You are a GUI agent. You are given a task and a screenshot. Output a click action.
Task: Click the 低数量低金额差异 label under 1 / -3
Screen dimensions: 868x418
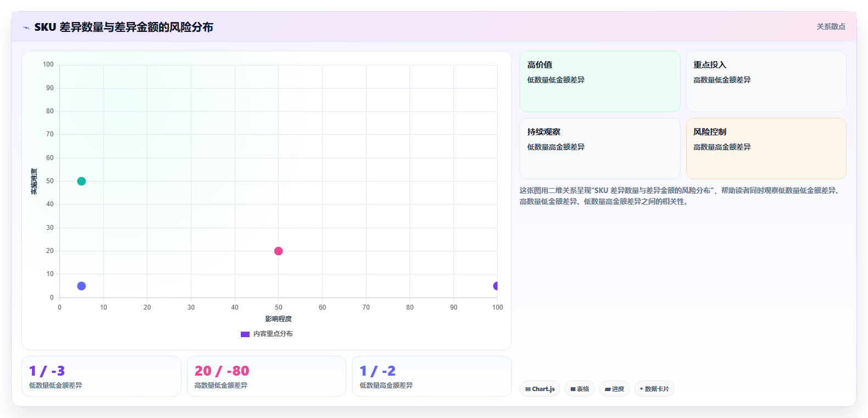pos(56,386)
